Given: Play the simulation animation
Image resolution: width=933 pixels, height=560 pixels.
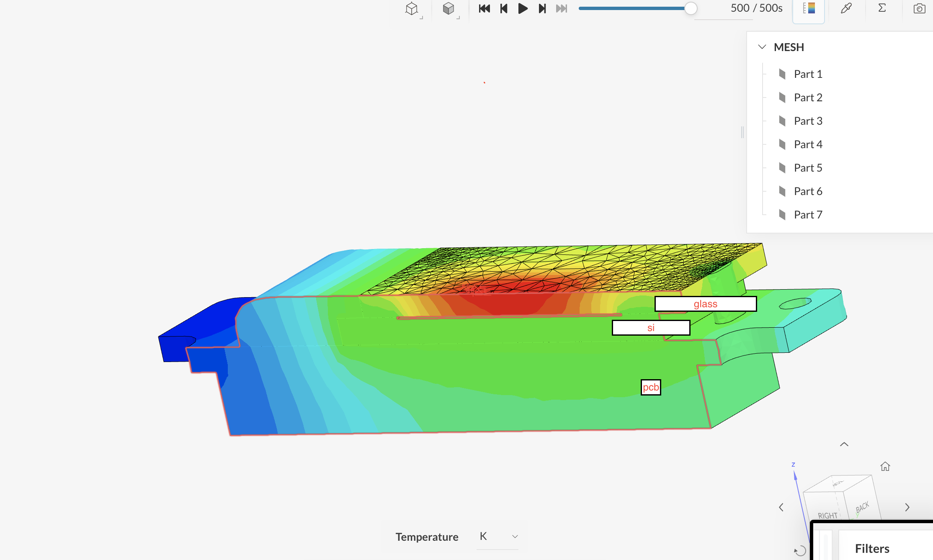Looking at the screenshot, I should point(522,8).
